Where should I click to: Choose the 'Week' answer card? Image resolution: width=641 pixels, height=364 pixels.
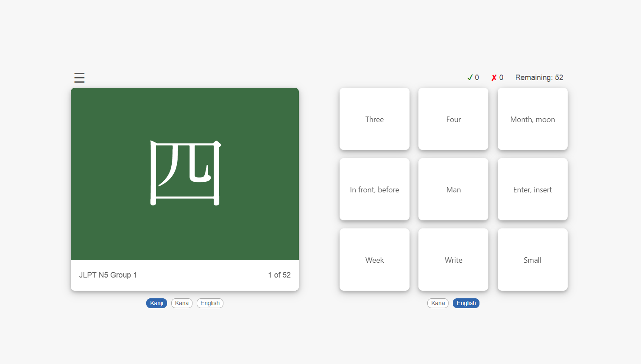point(374,259)
